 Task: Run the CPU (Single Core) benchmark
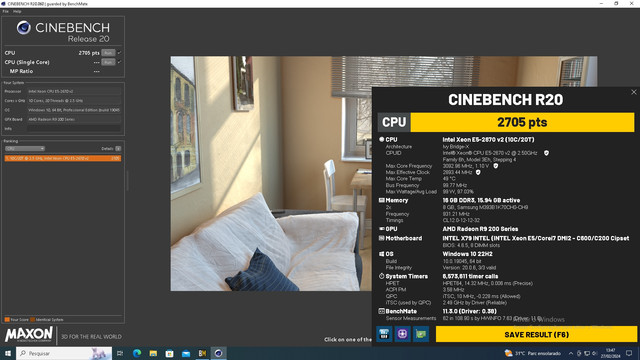(x=108, y=62)
